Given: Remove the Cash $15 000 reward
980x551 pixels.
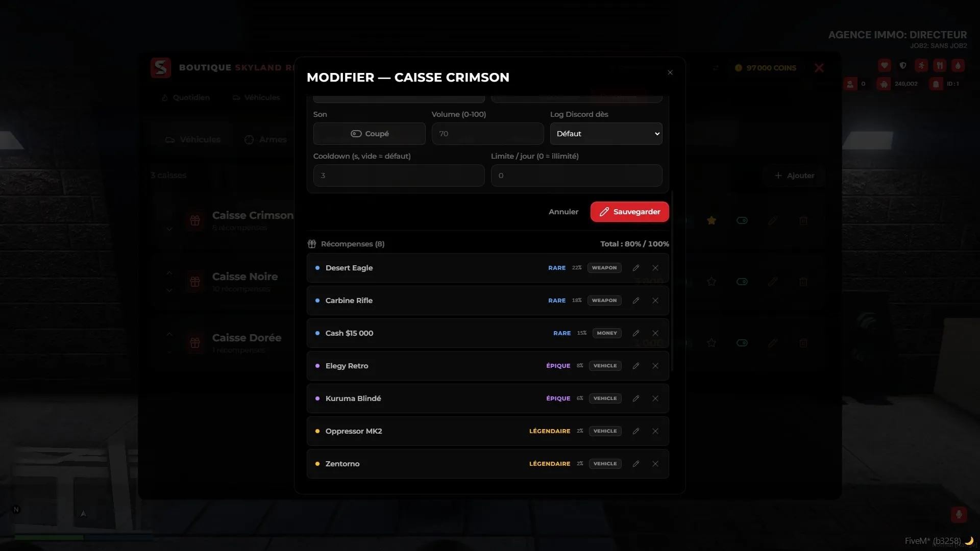Looking at the screenshot, I should tap(655, 333).
